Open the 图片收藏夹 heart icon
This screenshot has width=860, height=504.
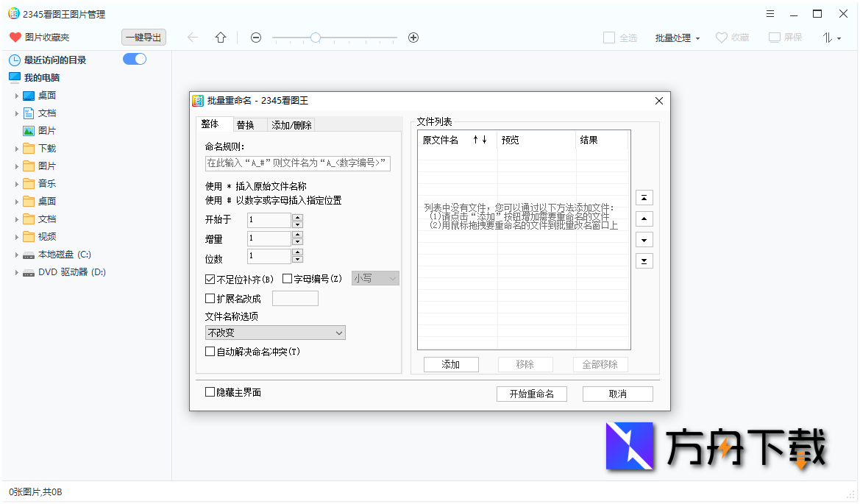[14, 38]
